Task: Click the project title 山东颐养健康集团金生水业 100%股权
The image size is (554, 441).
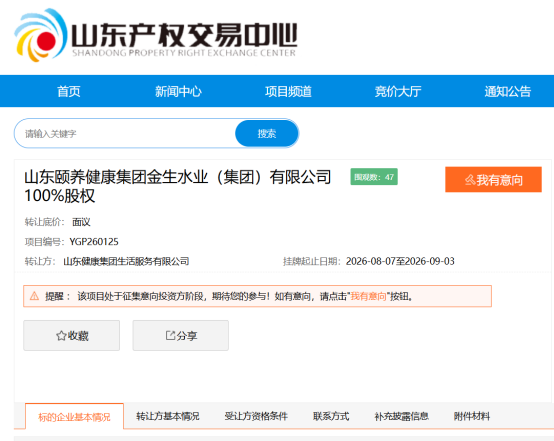Action: 178,186
